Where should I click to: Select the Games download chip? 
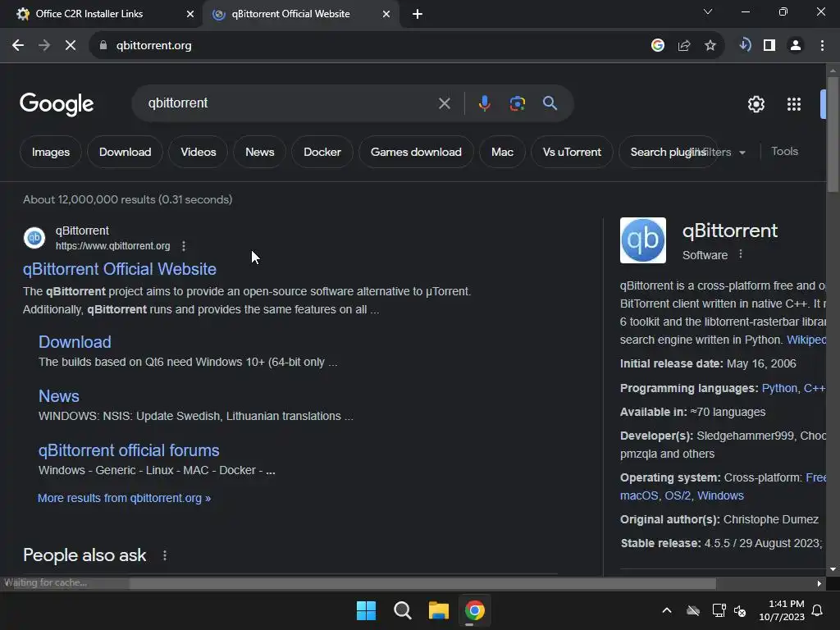click(x=416, y=152)
